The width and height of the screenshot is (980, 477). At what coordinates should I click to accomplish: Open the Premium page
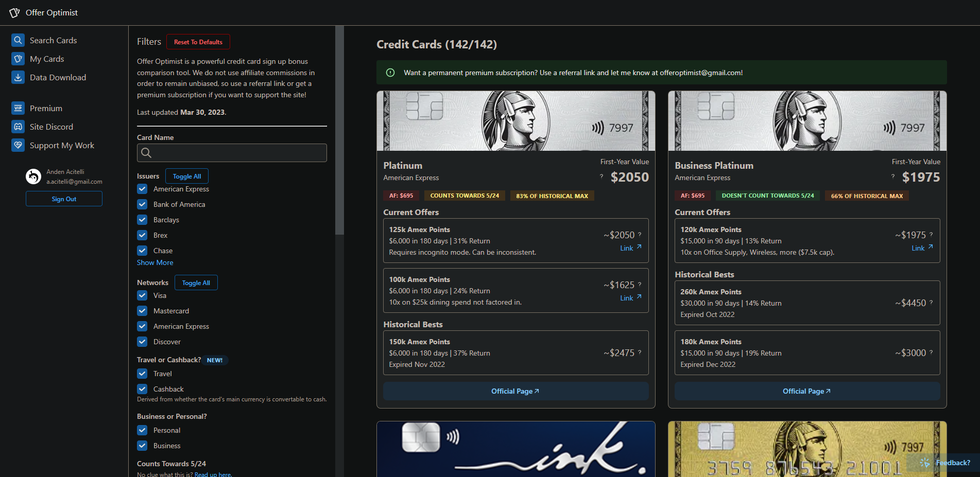pyautogui.click(x=46, y=108)
